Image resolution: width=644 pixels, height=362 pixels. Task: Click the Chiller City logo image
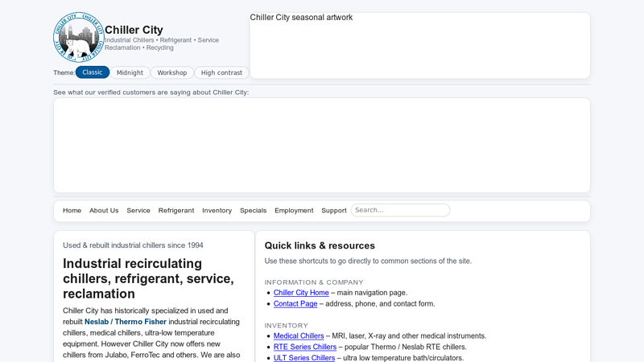[78, 37]
